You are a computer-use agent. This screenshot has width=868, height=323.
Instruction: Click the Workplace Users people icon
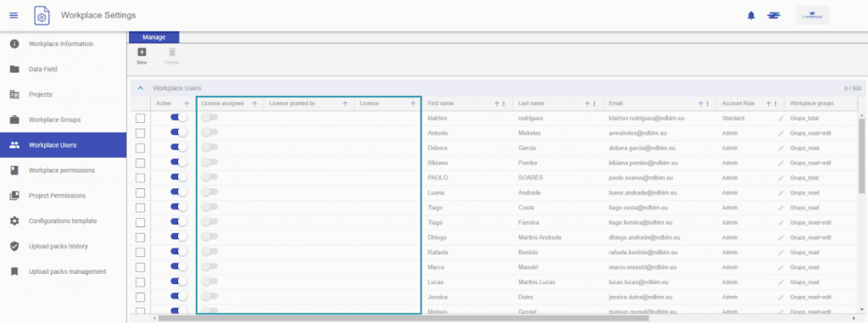point(15,145)
